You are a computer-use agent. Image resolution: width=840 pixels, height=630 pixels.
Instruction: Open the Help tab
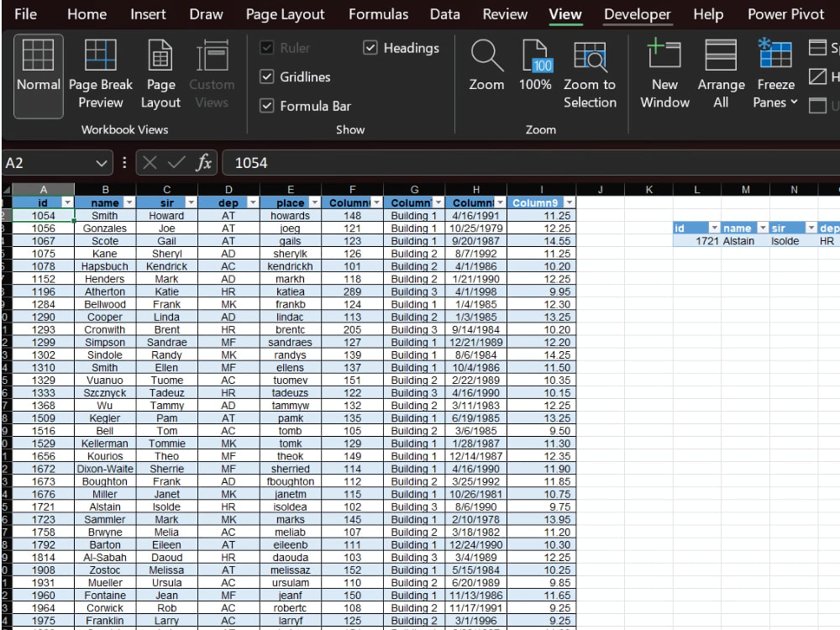[x=708, y=14]
